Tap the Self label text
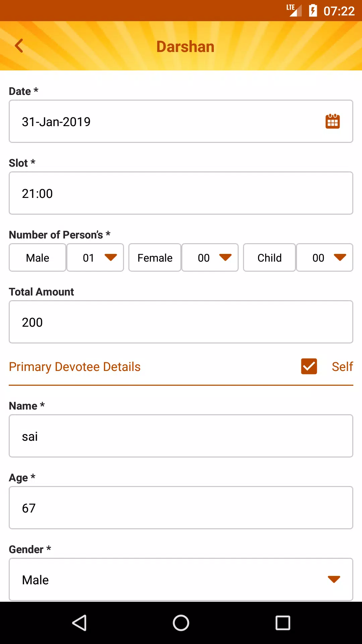Screen dimensions: 362x644 [x=342, y=367]
